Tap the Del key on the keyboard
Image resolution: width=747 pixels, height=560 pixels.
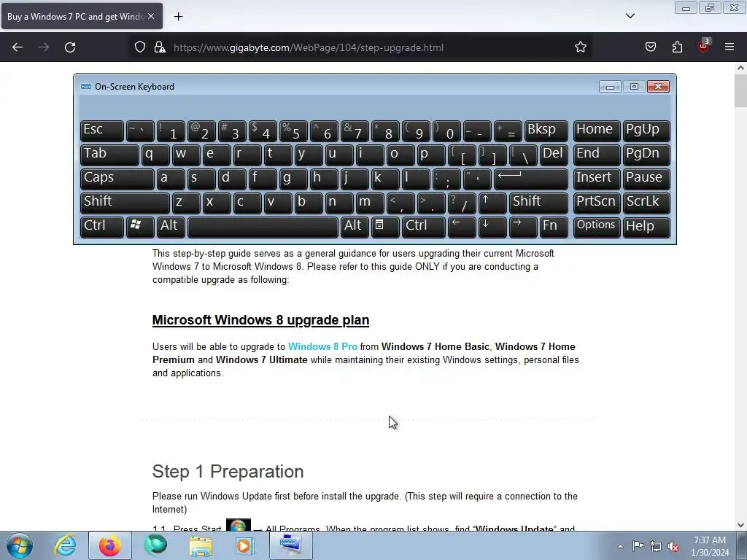(x=554, y=155)
